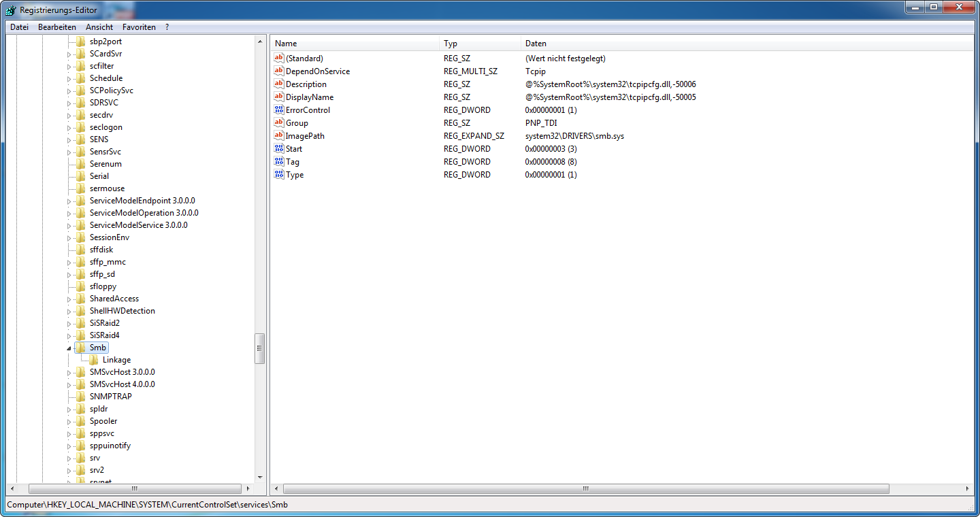
Task: Click the Start DWORD value icon
Action: click(278, 148)
